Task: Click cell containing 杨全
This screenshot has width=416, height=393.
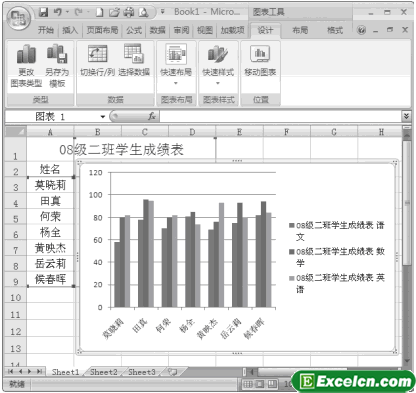Action: click(x=50, y=232)
